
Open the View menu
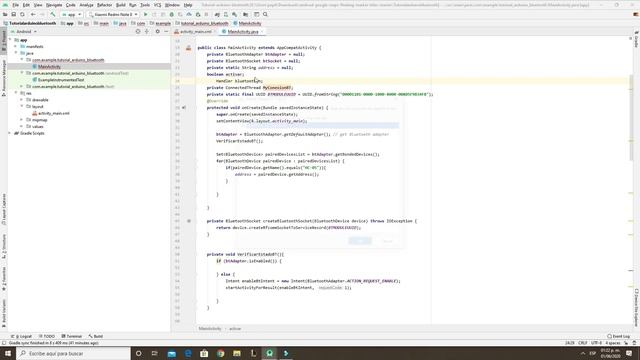38,5
